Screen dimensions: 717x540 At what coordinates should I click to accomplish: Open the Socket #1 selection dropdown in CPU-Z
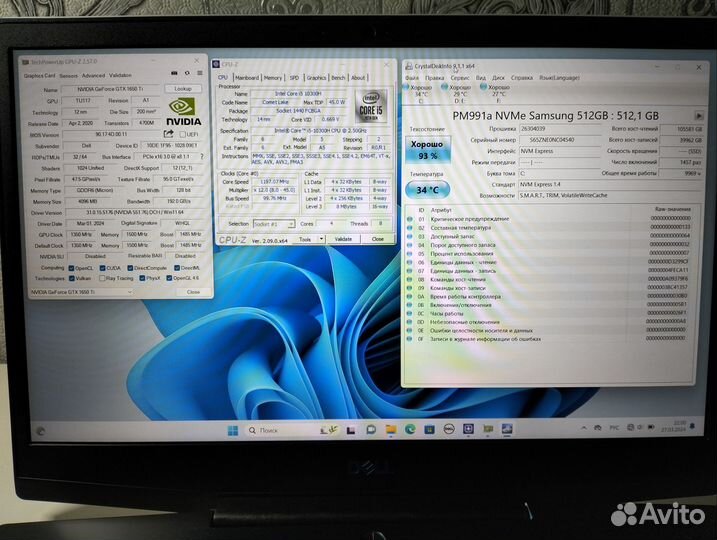[x=274, y=224]
